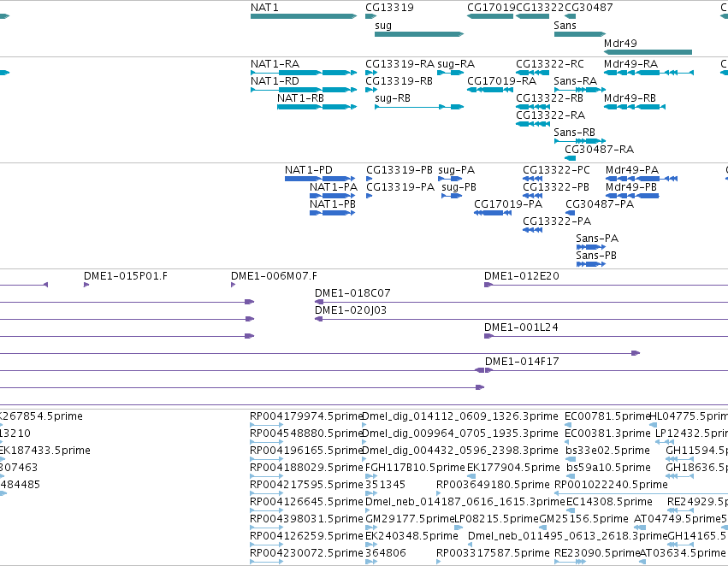The image size is (728, 566).
Task: Select the CG13322-PA protein feature
Action: (x=533, y=230)
